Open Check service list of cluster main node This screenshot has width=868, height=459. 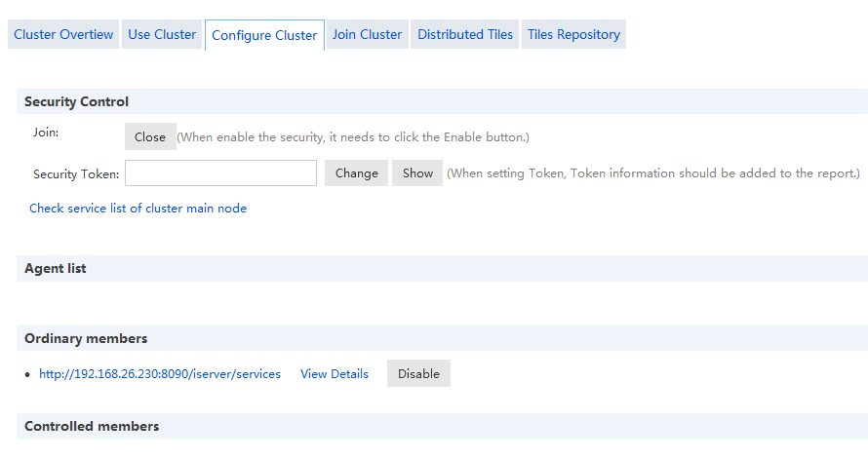click(x=138, y=209)
